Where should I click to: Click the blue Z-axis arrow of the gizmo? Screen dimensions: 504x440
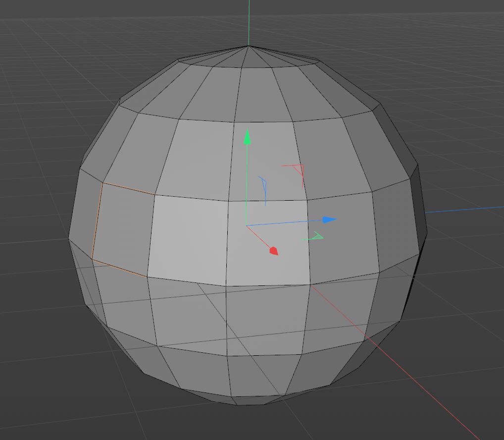coord(329,220)
